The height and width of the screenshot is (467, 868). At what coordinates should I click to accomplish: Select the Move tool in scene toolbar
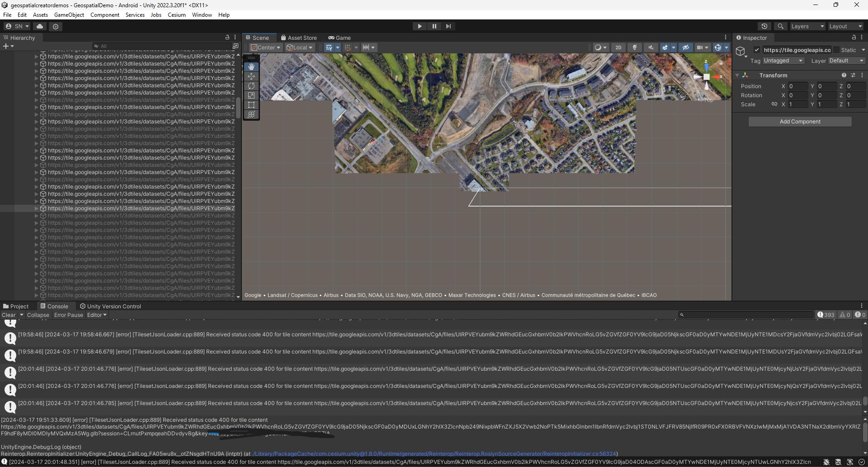[251, 76]
